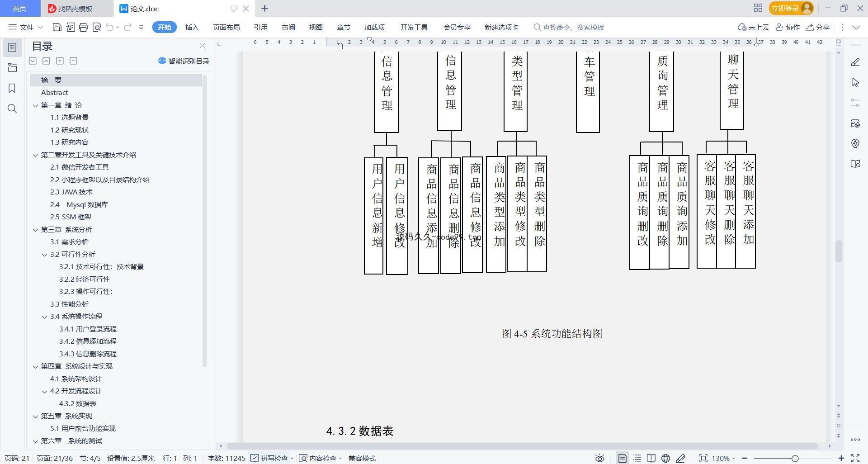Click remove-heading minus icon in 目录 pane
Viewport: 868px width, 464px height.
(x=73, y=61)
